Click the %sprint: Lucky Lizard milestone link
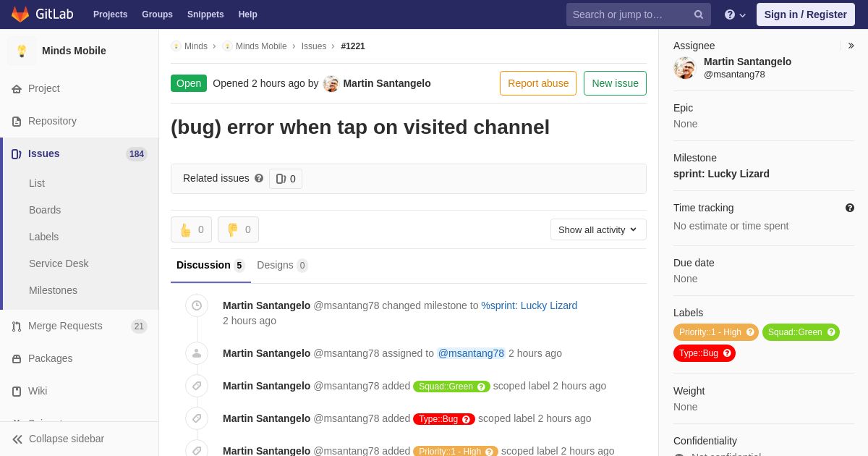The height and width of the screenshot is (456, 868). tap(529, 305)
